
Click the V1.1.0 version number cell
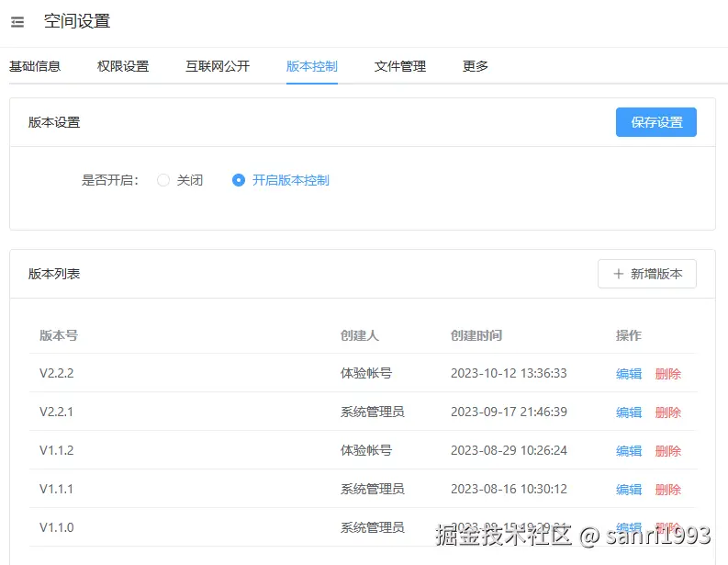pyautogui.click(x=57, y=527)
